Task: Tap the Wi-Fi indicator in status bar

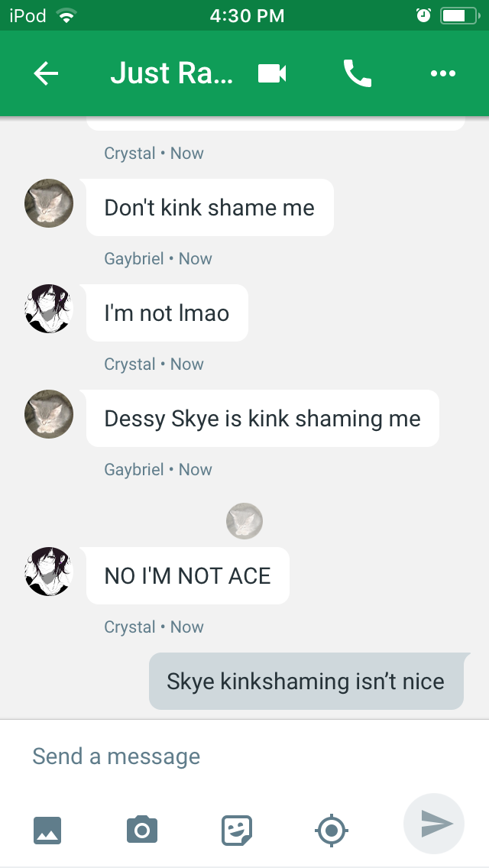Action: (66, 16)
